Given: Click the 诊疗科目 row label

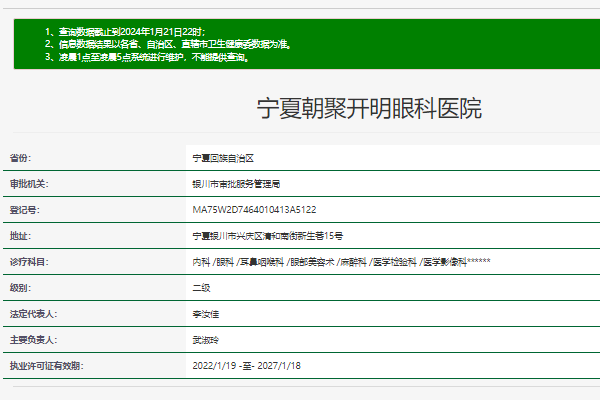Looking at the screenshot, I should [29, 262].
